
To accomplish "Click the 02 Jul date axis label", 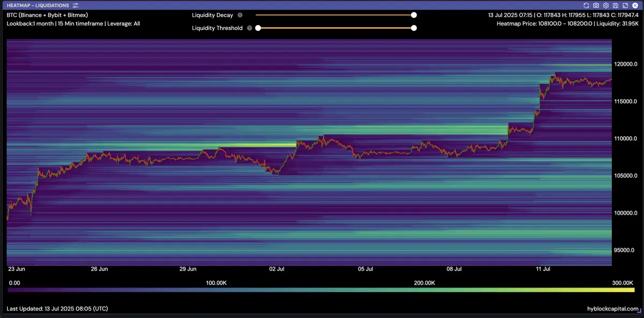I will [277, 269].
